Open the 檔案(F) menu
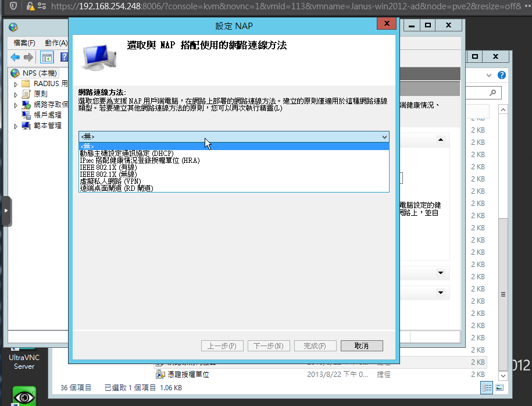The height and width of the screenshot is (406, 532). click(24, 43)
